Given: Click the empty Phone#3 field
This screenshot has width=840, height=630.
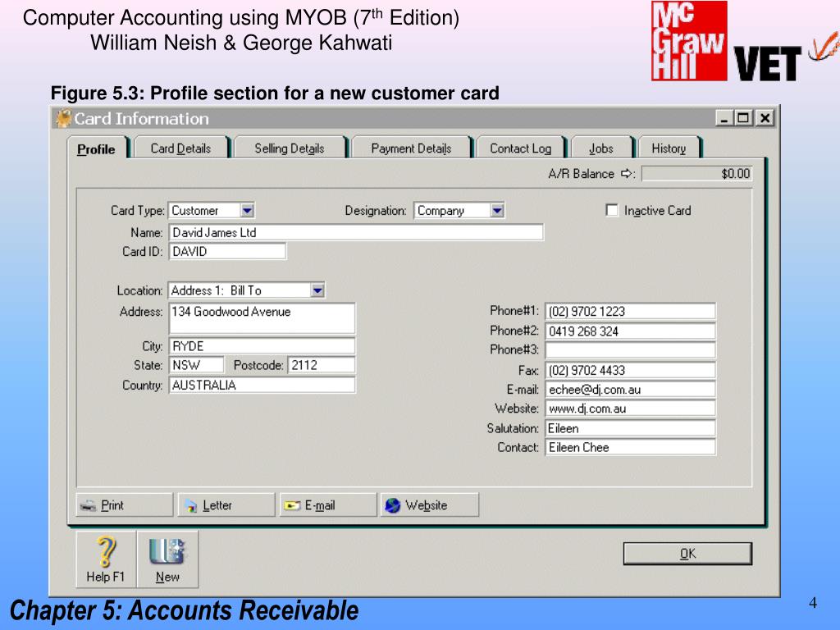Looking at the screenshot, I should [x=631, y=349].
